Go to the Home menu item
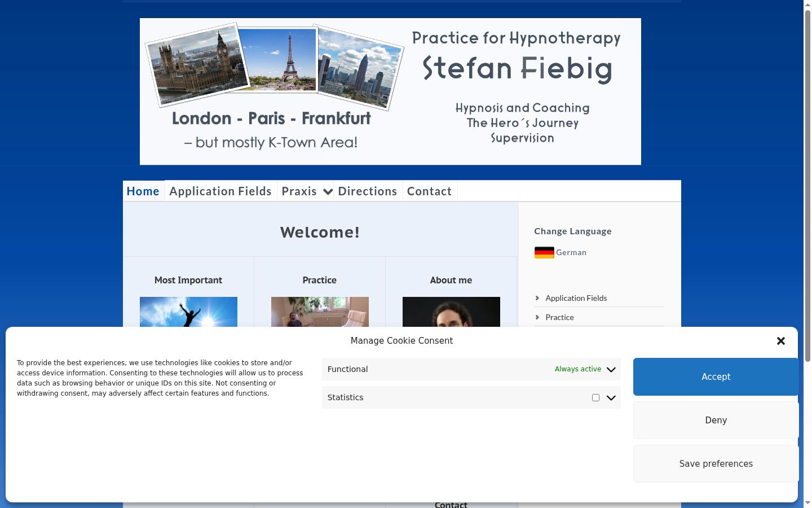 click(x=143, y=191)
